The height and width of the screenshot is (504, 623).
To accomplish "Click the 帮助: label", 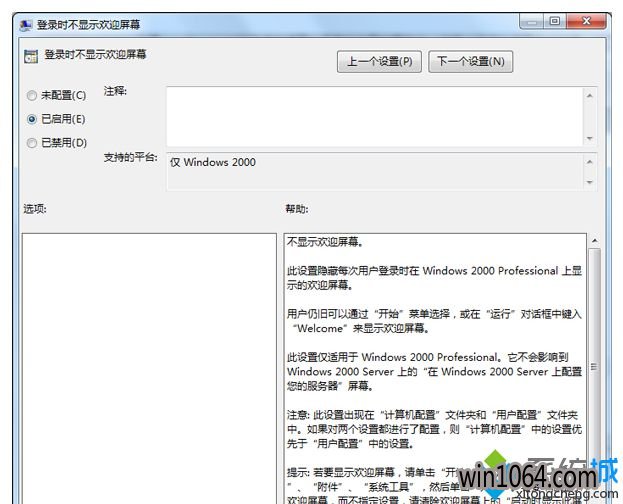I will pyautogui.click(x=297, y=209).
